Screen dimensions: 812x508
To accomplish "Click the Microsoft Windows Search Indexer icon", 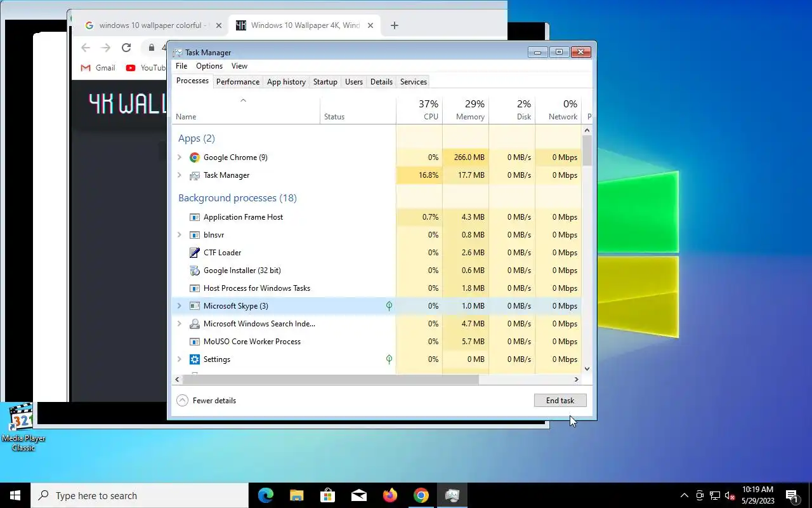I will 195,324.
